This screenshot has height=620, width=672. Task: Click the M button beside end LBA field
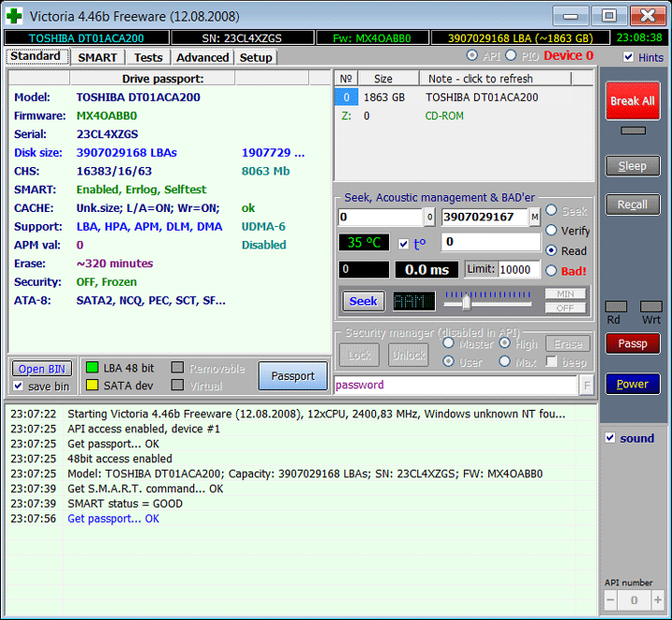[x=535, y=217]
